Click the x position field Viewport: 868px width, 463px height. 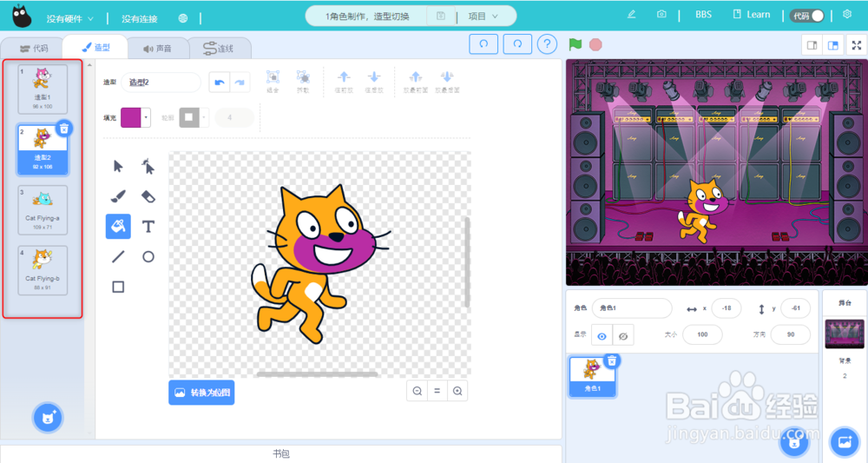[x=727, y=308]
